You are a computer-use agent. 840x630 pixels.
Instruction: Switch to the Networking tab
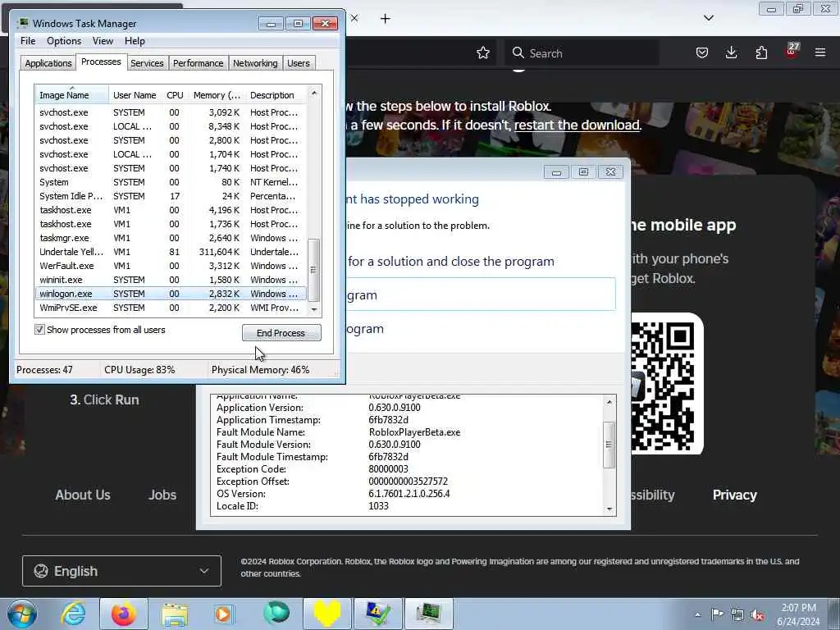pos(255,63)
